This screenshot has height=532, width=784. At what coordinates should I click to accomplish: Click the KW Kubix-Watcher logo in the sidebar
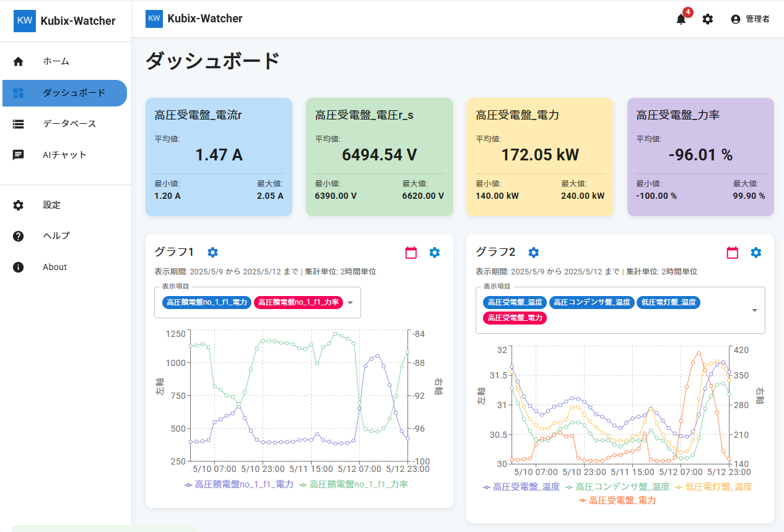[x=25, y=20]
